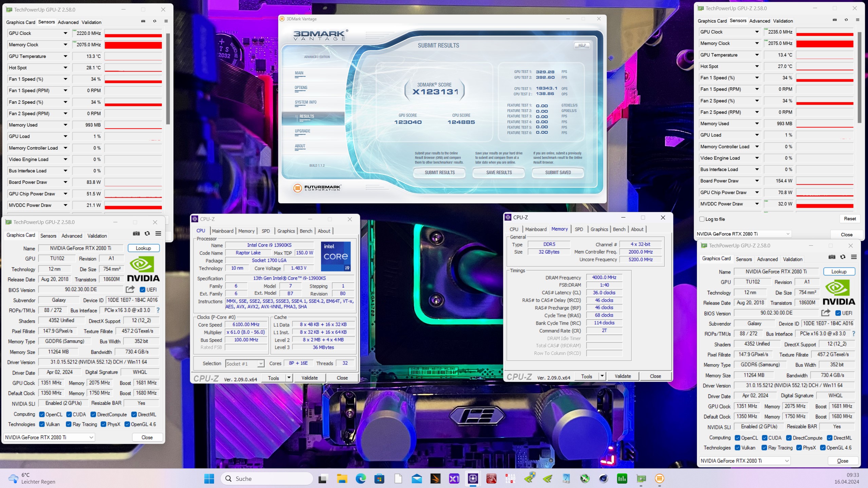The height and width of the screenshot is (488, 868).
Task: Expand GPU Load dropdown in top-right GPU-Z
Action: tap(757, 135)
